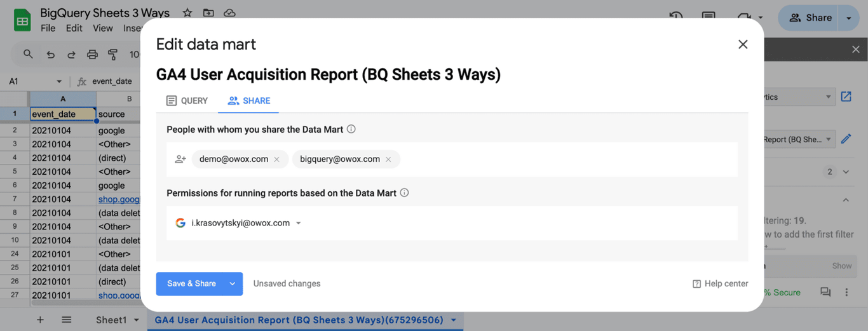Switch to the QUERY tab
The height and width of the screenshot is (331, 868).
coord(187,100)
